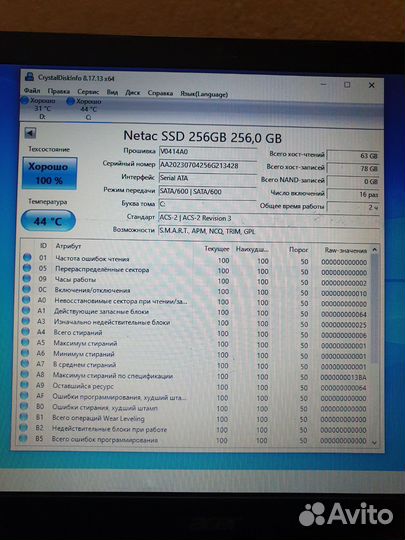Click the status icon of attribute A4
The height and width of the screenshot is (540, 405).
click(25, 331)
